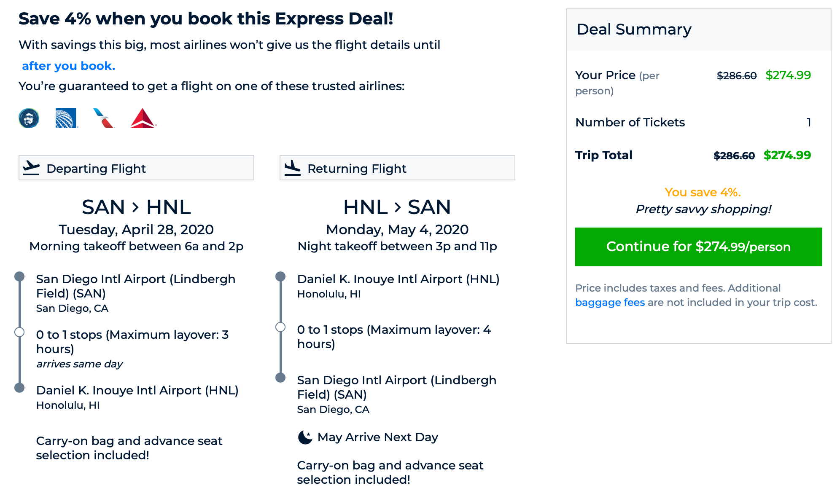This screenshot has height=504, width=840.
Task: Click the arrow between SAN and HNL
Action: [x=135, y=207]
